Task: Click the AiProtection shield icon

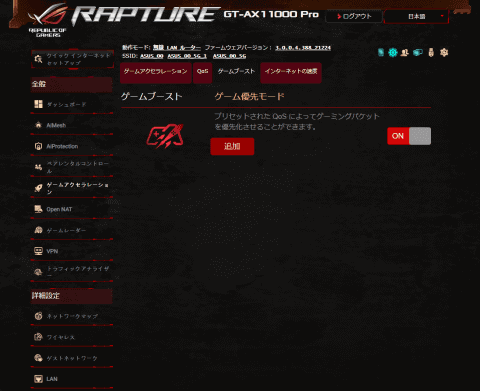Action: click(38, 146)
